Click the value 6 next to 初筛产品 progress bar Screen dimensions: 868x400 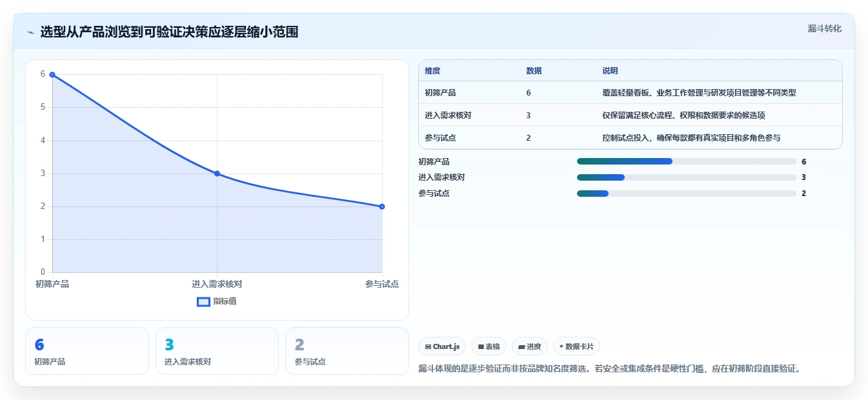pyautogui.click(x=804, y=162)
